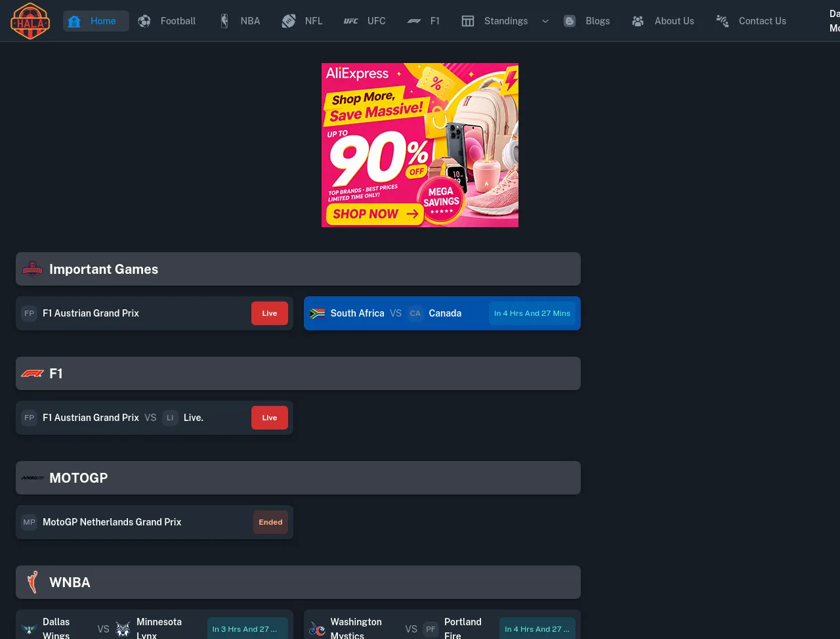Click the Important Games section icon
The image size is (840, 639).
click(x=32, y=269)
